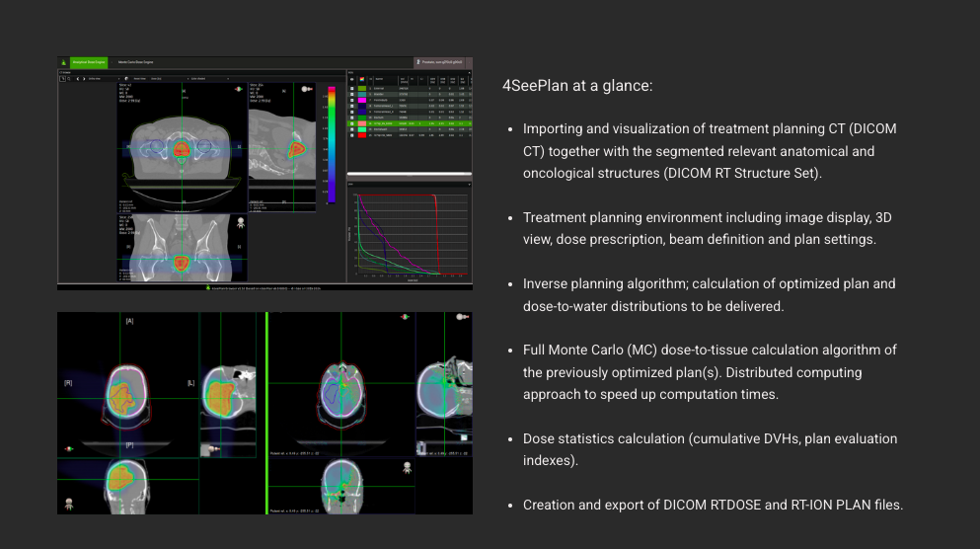
Task: Toggle visibility checkbox in mint-green ROI row
Action: click(352, 129)
